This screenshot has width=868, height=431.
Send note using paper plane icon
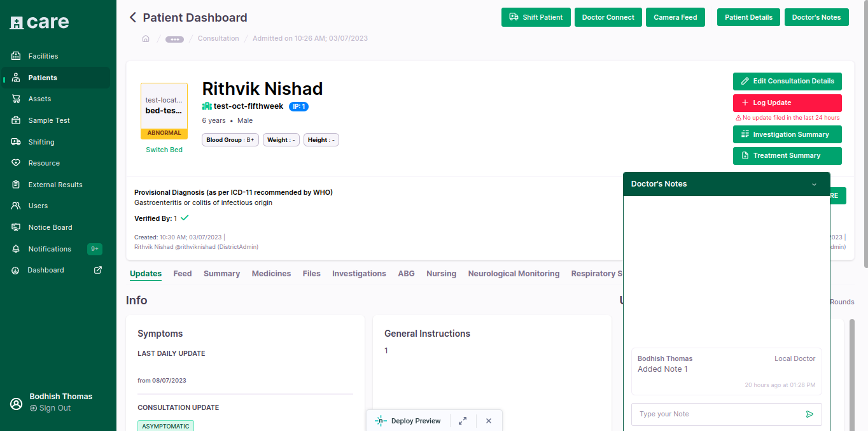[809, 414]
